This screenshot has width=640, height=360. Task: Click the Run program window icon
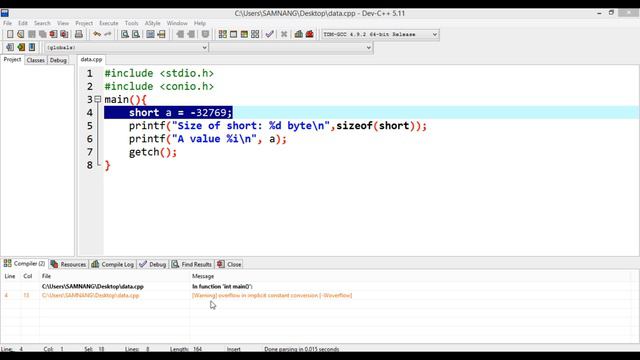(233, 34)
